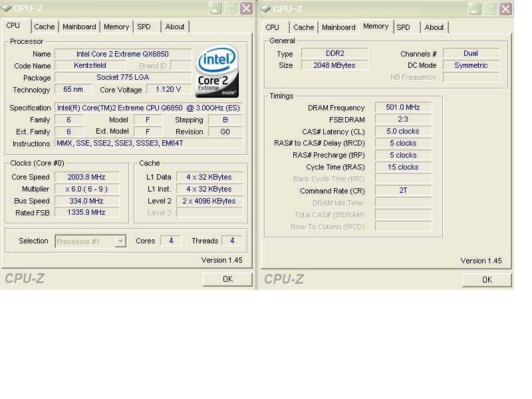Viewport: 532px width, 399px height.
Task: Open About tab in right window
Action: click(434, 27)
